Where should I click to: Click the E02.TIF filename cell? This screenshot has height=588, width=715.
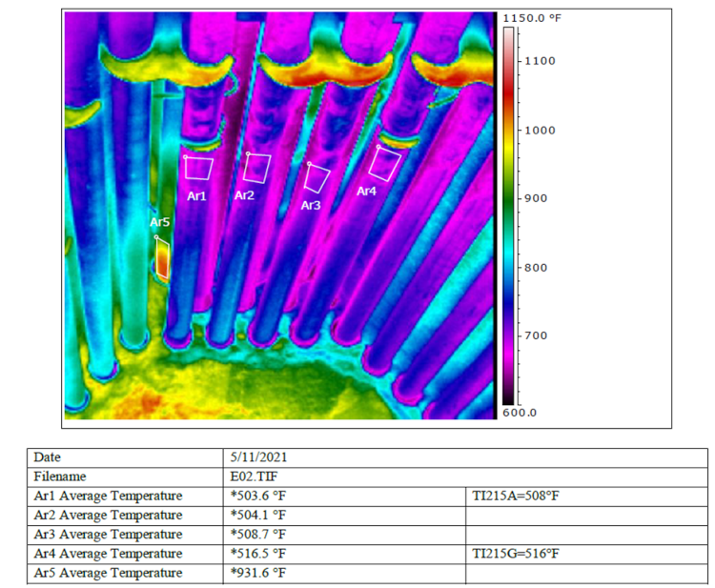(250, 476)
